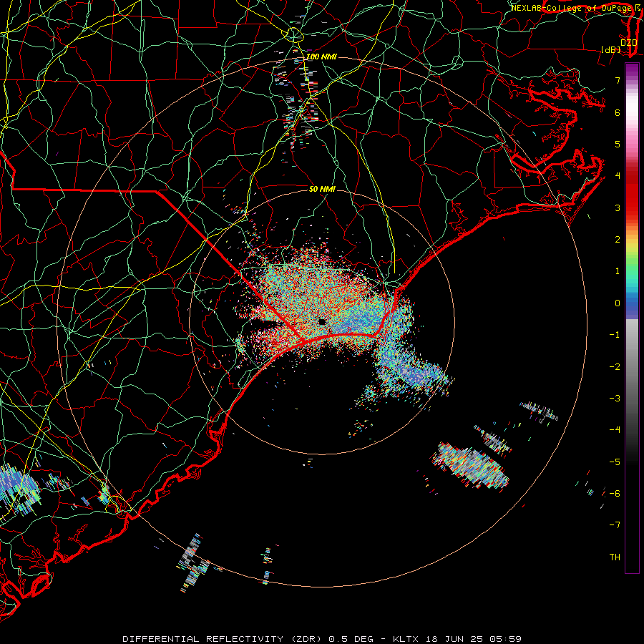Select the -4 dB scale label
Viewport: 644px width, 644px height.
[x=615, y=430]
